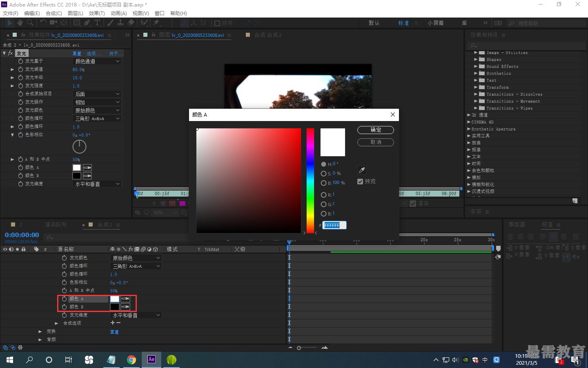Click Color B black swatch in effect controls
The height and width of the screenshot is (368, 588).
(77, 176)
